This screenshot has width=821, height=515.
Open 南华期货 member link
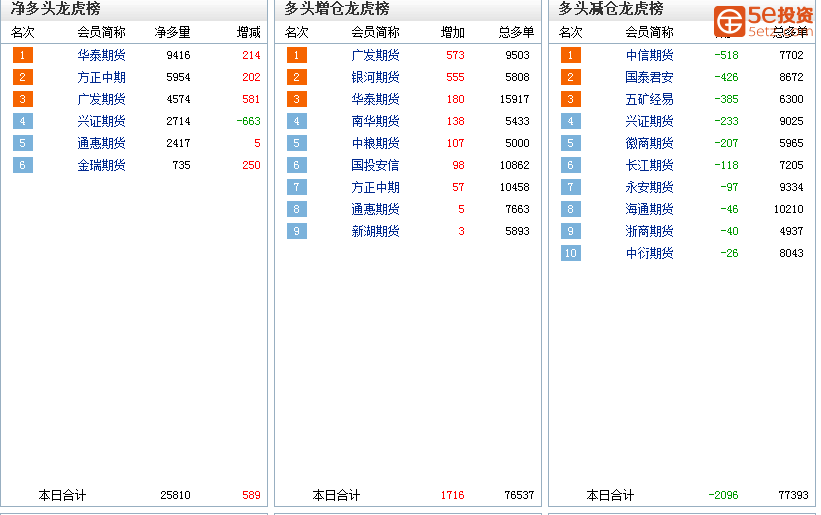tap(375, 121)
